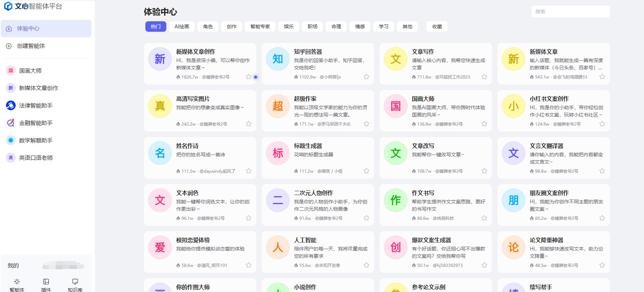This screenshot has height=292, width=644.
Task: Click the 朋友圈文案创作 avatar icon
Action: point(514,200)
